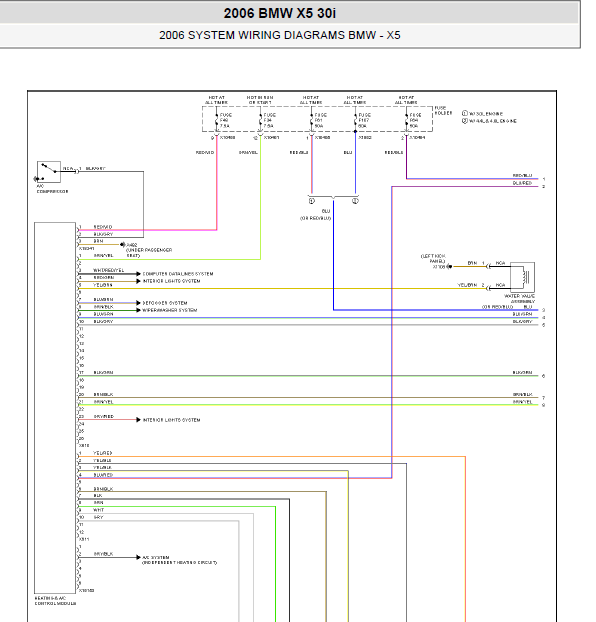The height and width of the screenshot is (622, 596).
Task: Click the "DEFOGGER SYSTEM" reference
Action: pos(165,303)
